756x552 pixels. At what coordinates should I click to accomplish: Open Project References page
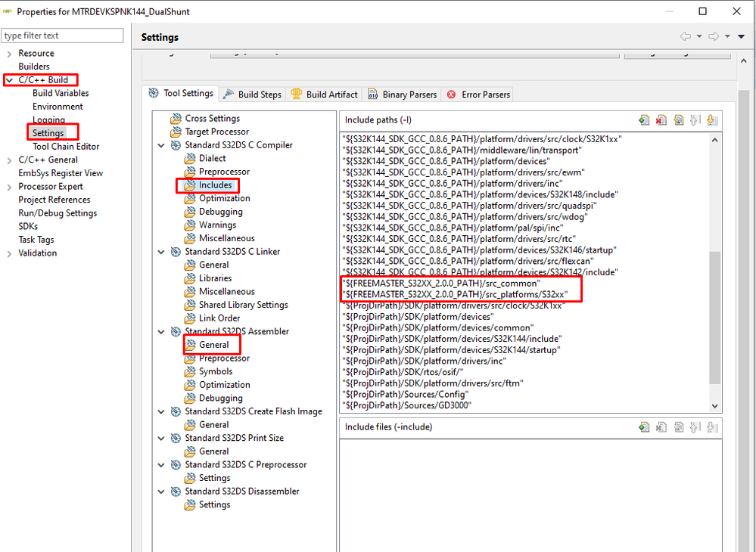pyautogui.click(x=54, y=200)
